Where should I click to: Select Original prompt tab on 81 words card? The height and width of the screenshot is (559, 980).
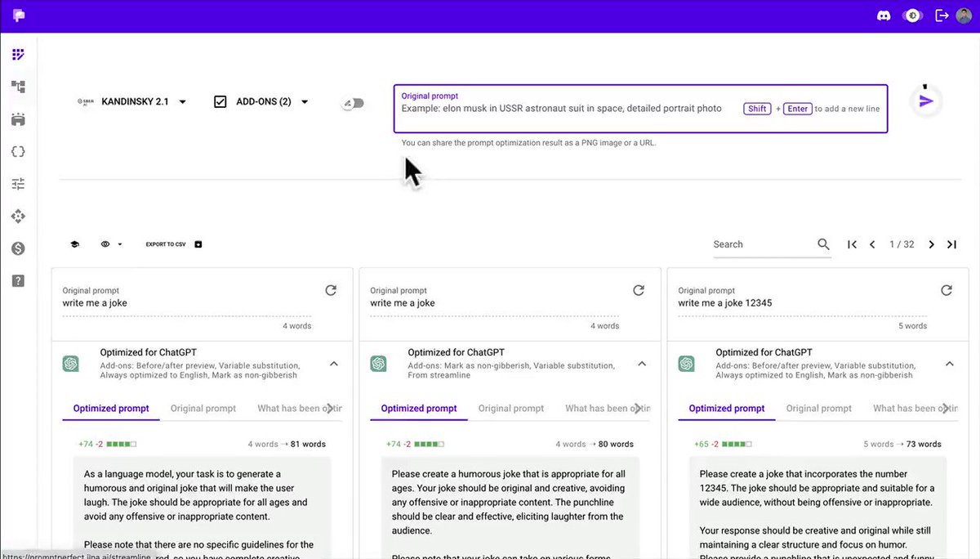coord(203,409)
